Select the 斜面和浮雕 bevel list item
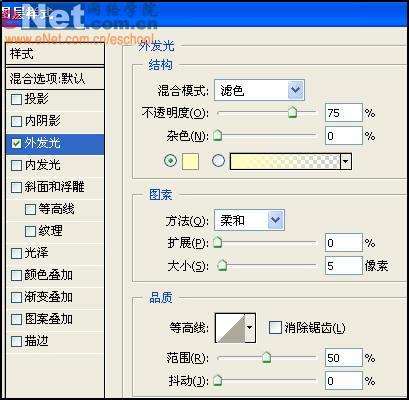 click(55, 187)
